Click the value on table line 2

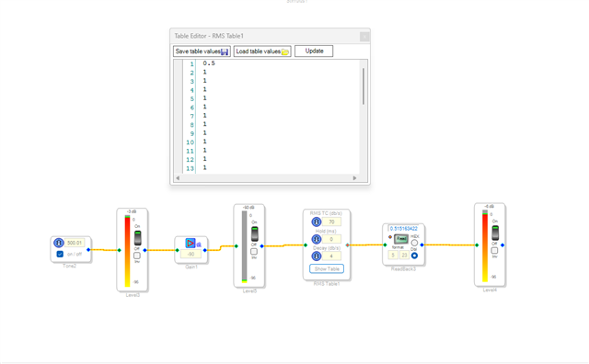[204, 72]
